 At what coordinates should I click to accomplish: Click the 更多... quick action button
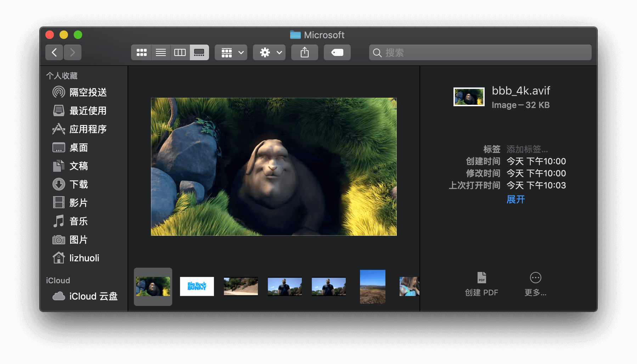[x=536, y=284]
